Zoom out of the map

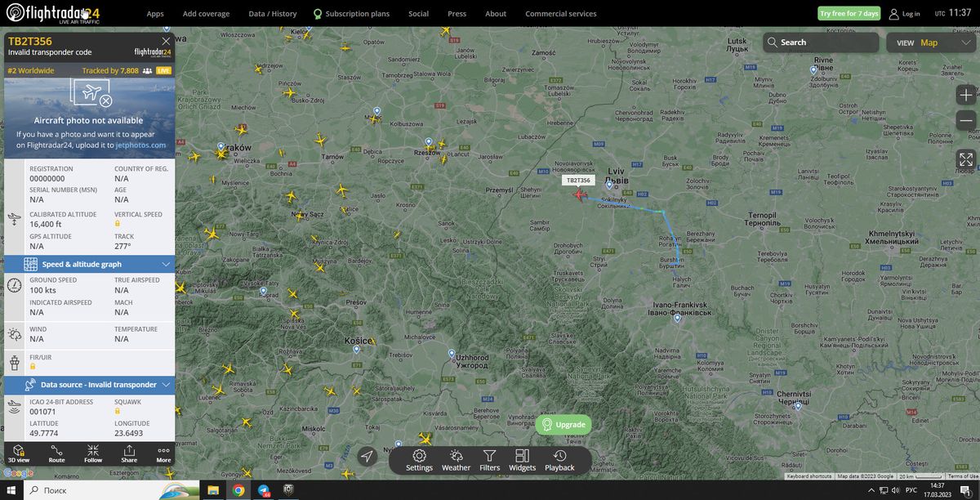966,120
